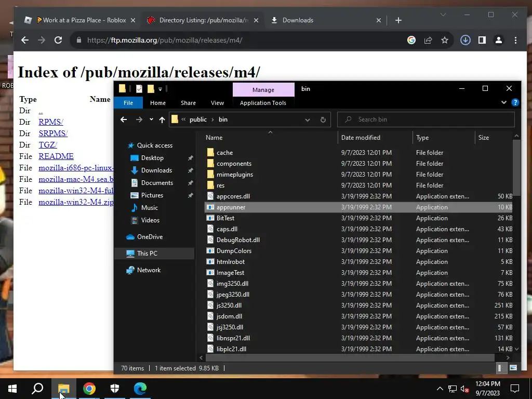The image size is (532, 399).
Task: Open the taskbar search icon
Action: coord(37,389)
